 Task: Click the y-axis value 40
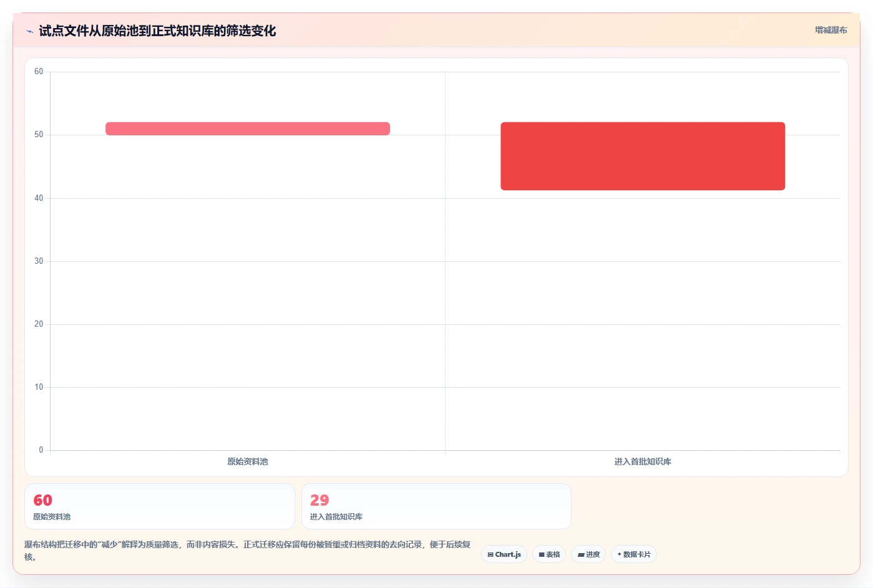(x=39, y=198)
